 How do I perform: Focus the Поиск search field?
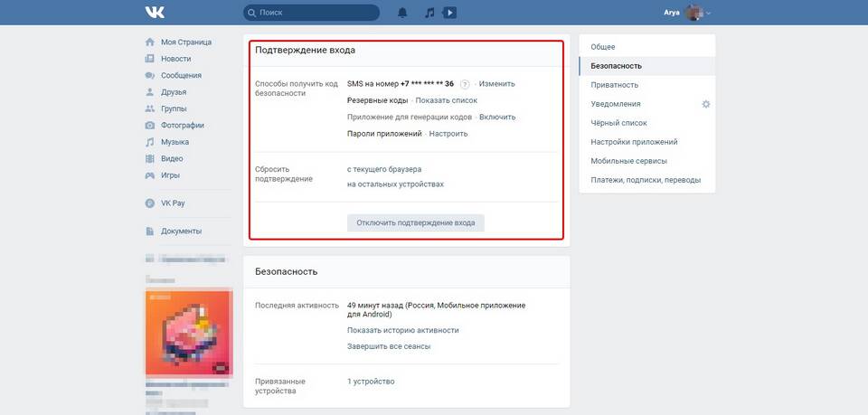tap(311, 12)
